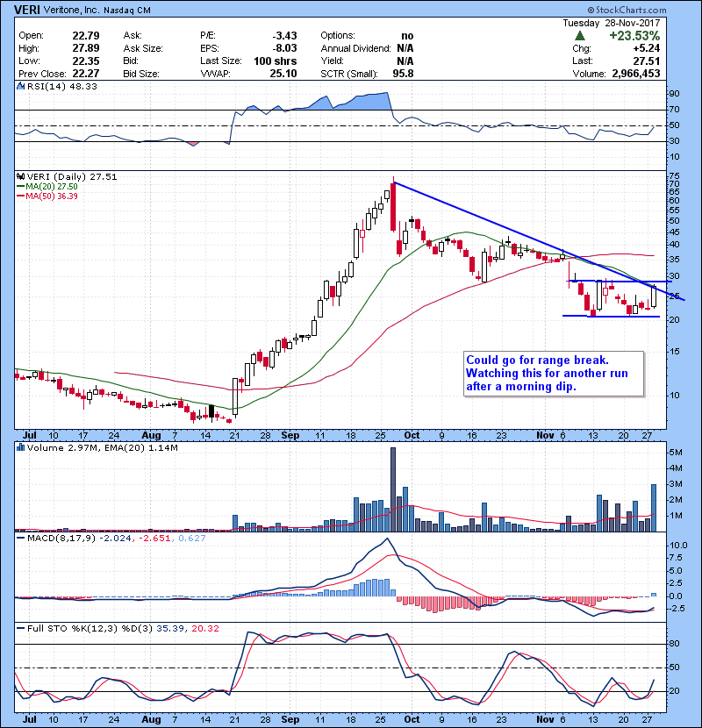
Task: Click the RSI(14) 48.33 label
Action: (x=62, y=86)
